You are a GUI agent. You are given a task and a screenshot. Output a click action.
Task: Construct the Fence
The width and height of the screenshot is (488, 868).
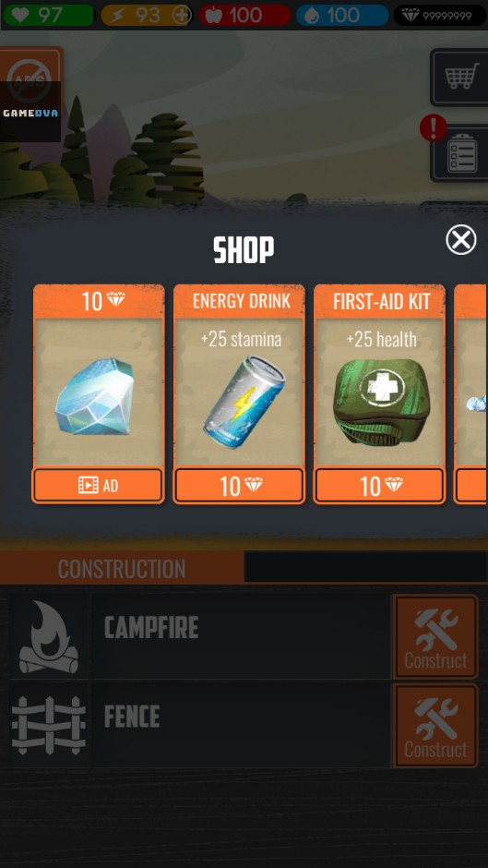435,726
